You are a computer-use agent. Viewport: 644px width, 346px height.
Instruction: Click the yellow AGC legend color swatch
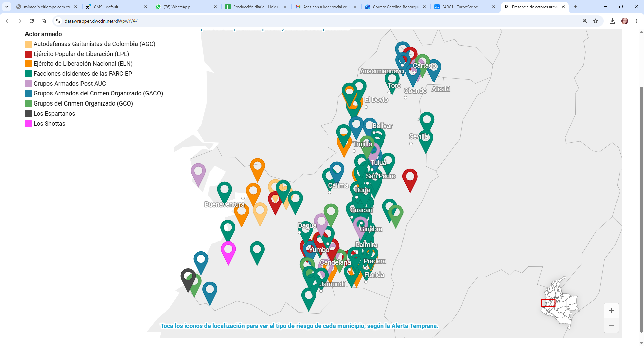click(x=28, y=44)
